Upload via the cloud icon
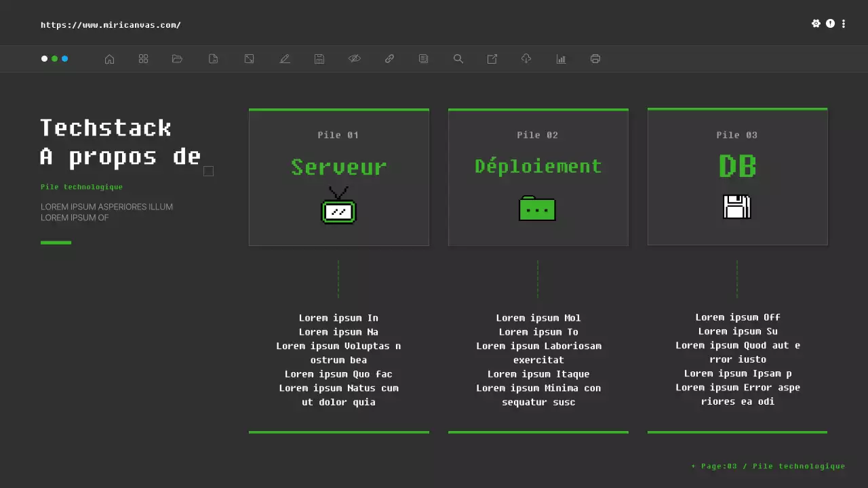 [x=526, y=58]
